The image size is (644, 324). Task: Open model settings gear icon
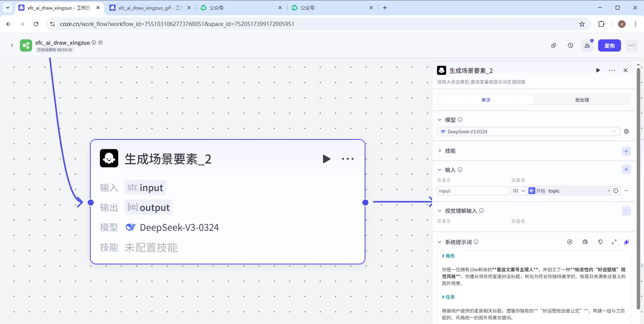[626, 131]
